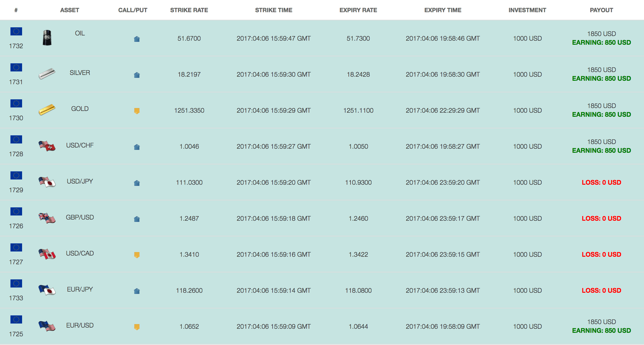The width and height of the screenshot is (644, 345).
Task: Click the EUR/USD flags icon
Action: (x=47, y=326)
